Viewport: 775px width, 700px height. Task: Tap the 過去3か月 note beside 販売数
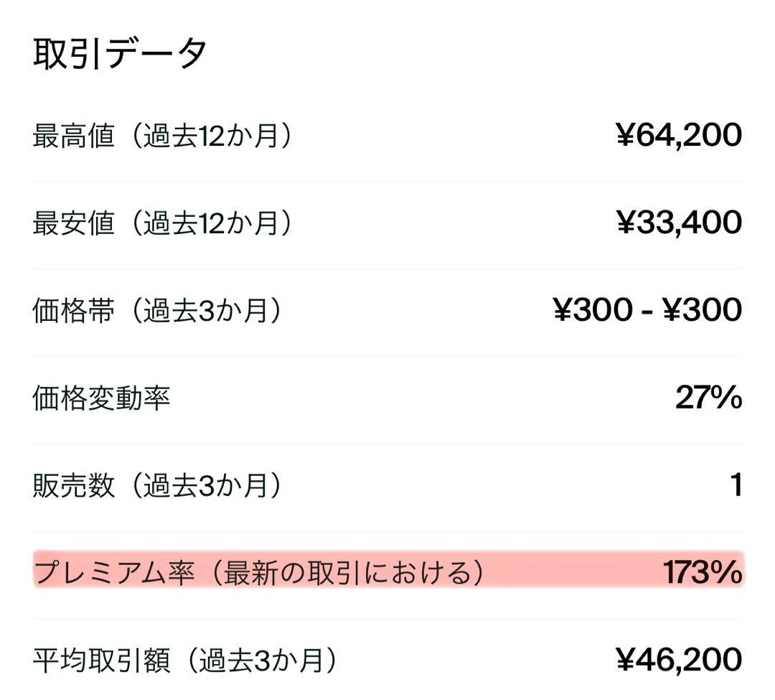click(x=204, y=486)
